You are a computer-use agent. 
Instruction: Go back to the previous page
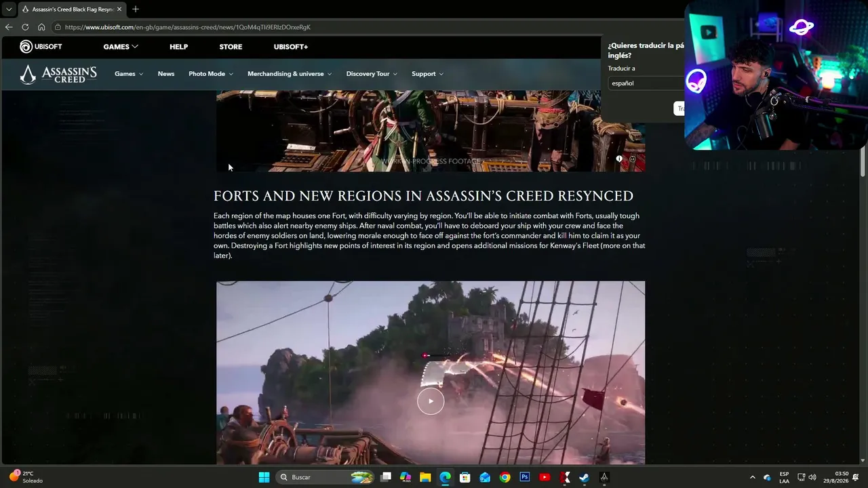tap(9, 27)
